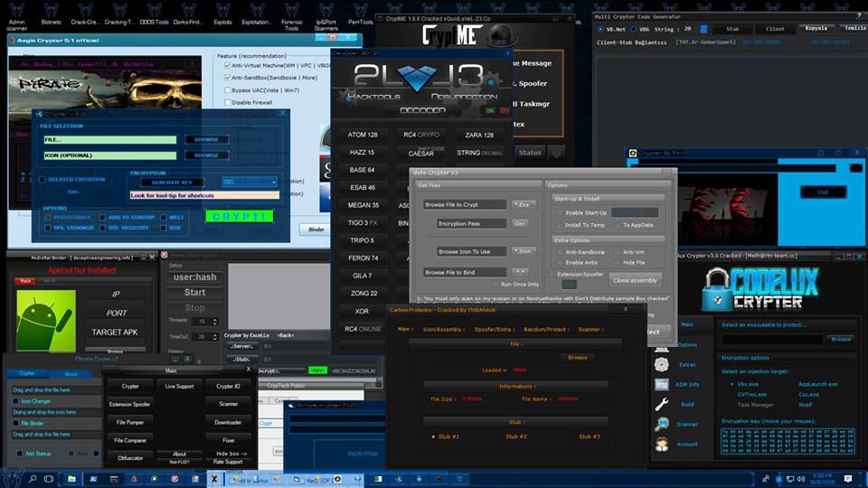Open Scanner tab in Carbon Protector
Viewport: 868px width, 488px height.
pos(590,330)
